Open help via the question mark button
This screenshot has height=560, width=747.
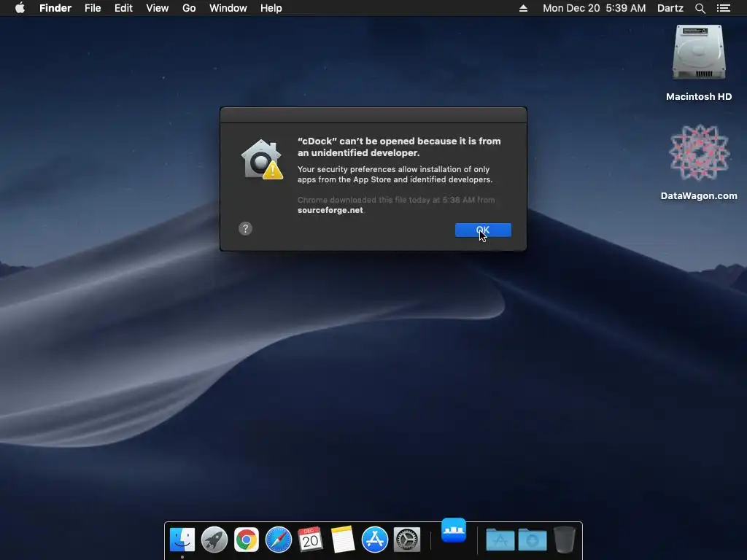245,228
